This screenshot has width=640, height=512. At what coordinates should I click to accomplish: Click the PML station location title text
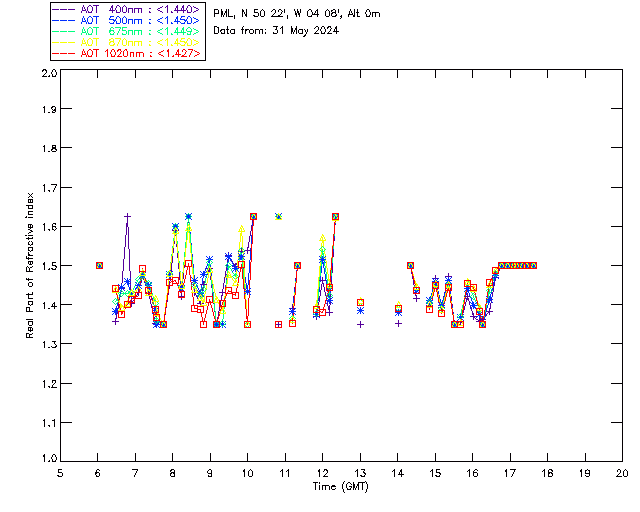[x=297, y=14]
